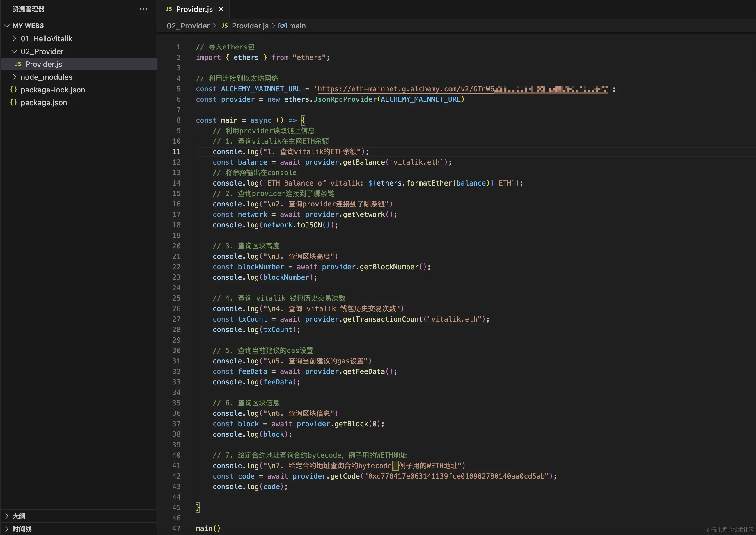This screenshot has height=535, width=756.
Task: Expand the 01_HelloVitalik folder
Action: [x=14, y=39]
